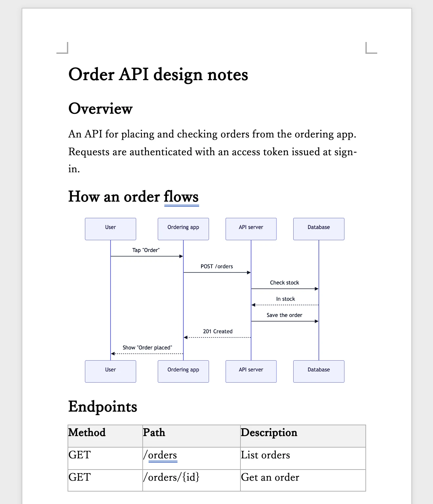
Task: Click the "Path" table header cell
Action: pyautogui.click(x=192, y=436)
